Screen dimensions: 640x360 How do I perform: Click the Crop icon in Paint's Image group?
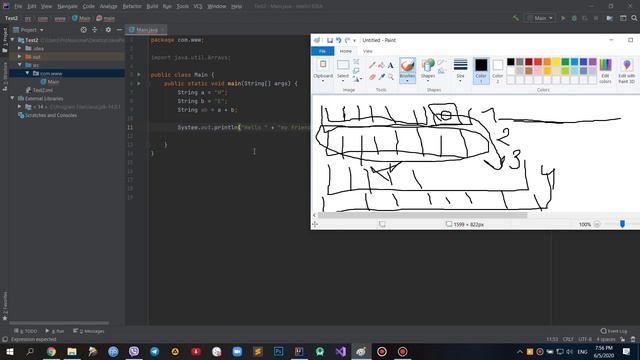pyautogui.click(x=356, y=62)
